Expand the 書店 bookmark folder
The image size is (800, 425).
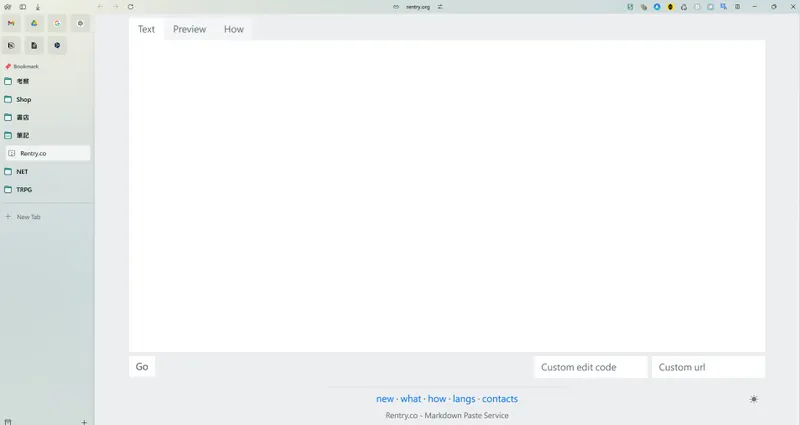pyautogui.click(x=47, y=117)
